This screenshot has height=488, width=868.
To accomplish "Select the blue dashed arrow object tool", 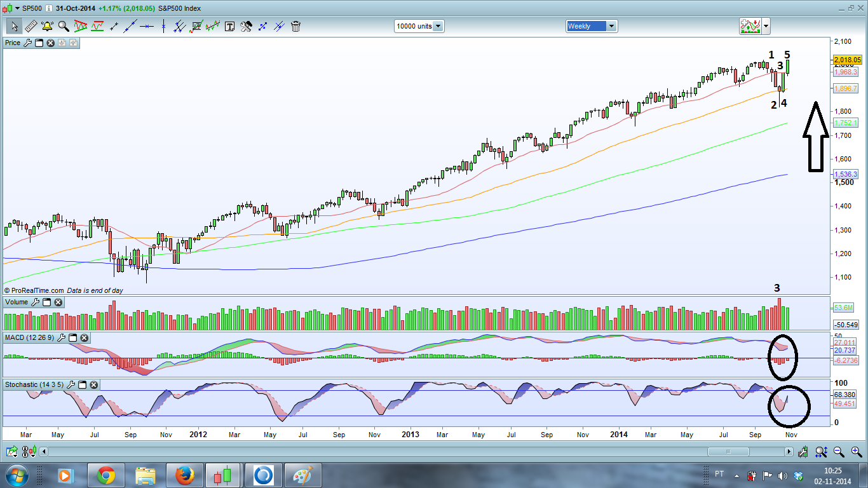I will 262,26.
